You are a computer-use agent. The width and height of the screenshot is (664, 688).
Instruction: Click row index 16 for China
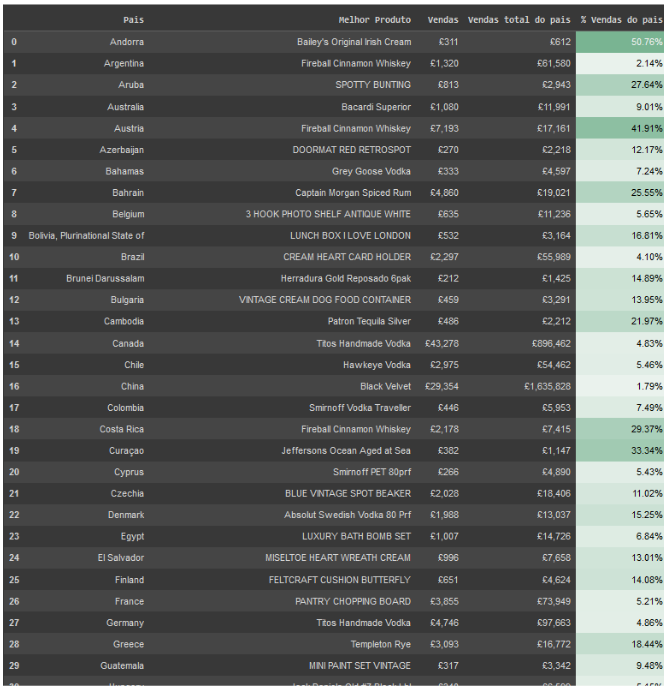(x=14, y=386)
